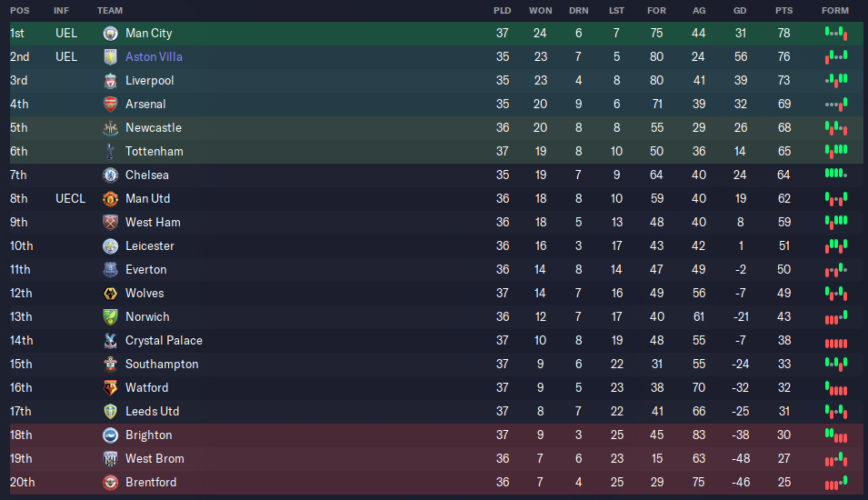Screen dimensions: 868x500
Task: Open the Aston Villa team link
Action: click(x=154, y=57)
